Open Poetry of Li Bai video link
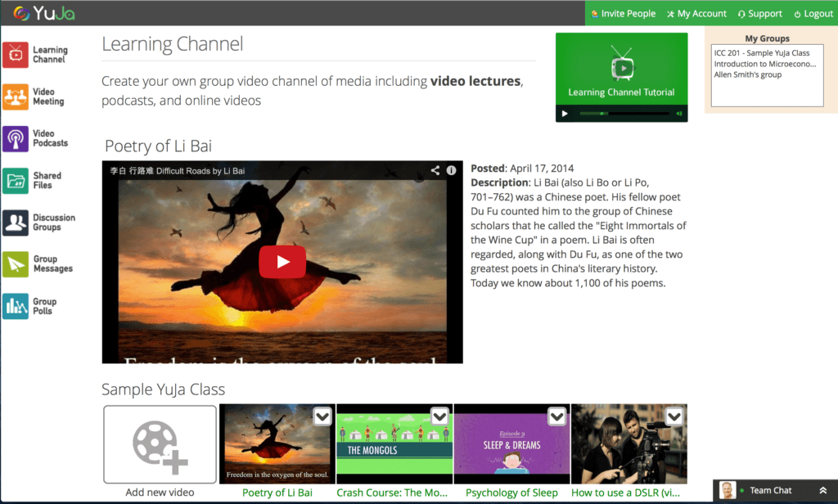Image resolution: width=838 pixels, height=504 pixels. [277, 493]
